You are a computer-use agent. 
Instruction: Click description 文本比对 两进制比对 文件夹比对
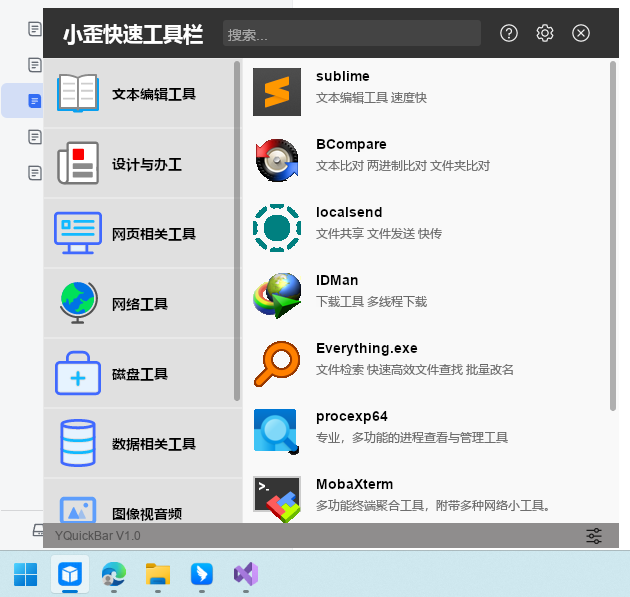403,166
